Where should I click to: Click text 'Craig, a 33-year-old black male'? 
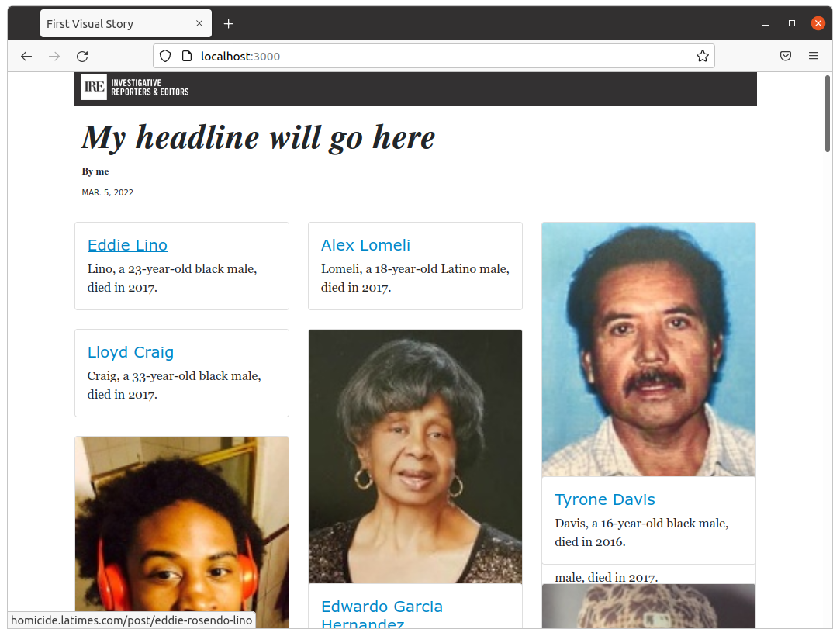click(x=174, y=376)
